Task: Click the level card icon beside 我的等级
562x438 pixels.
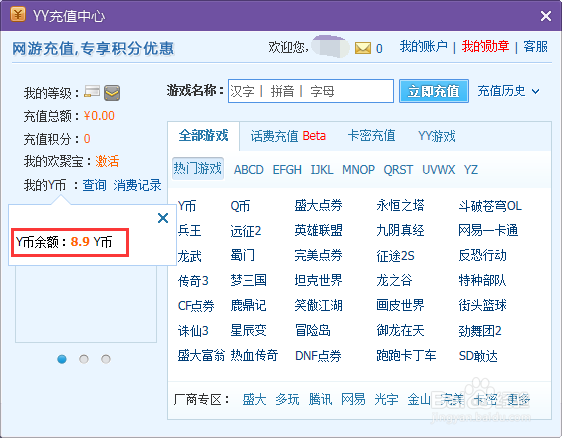Action: (x=92, y=91)
